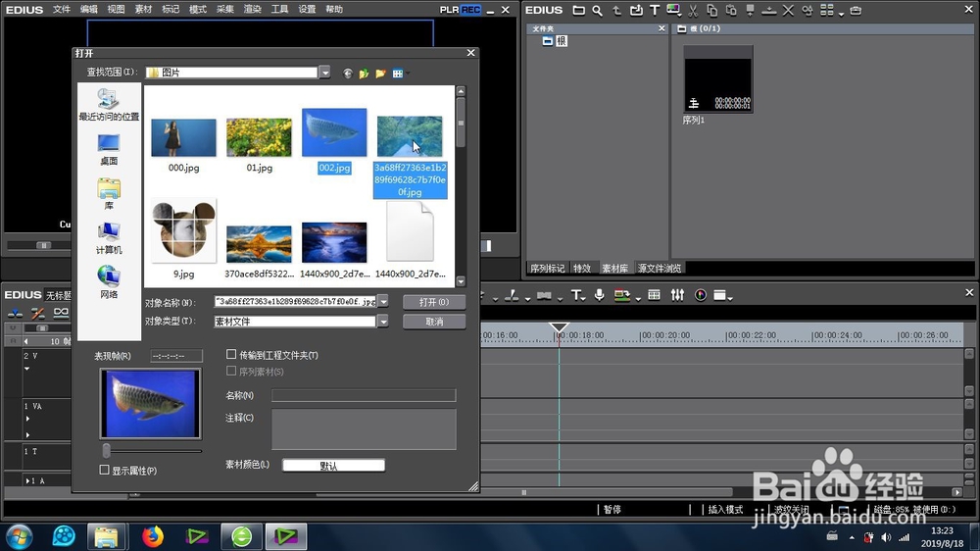Expand the look-in folder dropdown
The width and height of the screenshot is (980, 551).
point(324,73)
